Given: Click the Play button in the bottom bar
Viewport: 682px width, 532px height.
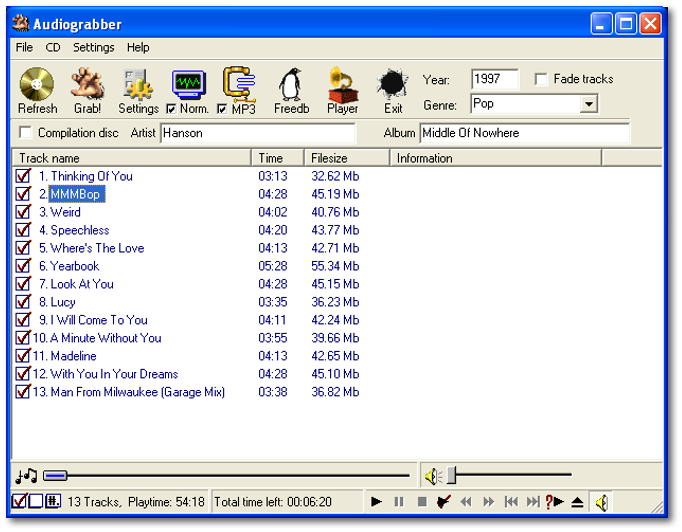Looking at the screenshot, I should pyautogui.click(x=377, y=502).
